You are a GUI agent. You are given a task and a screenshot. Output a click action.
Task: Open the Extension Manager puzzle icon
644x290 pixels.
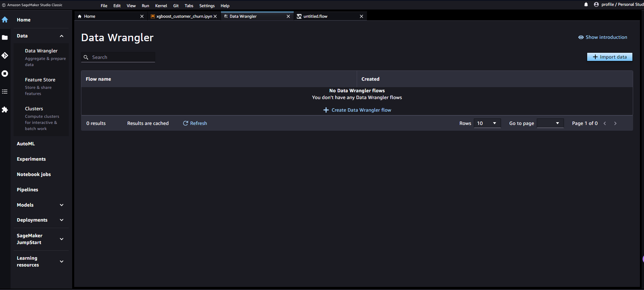5,110
